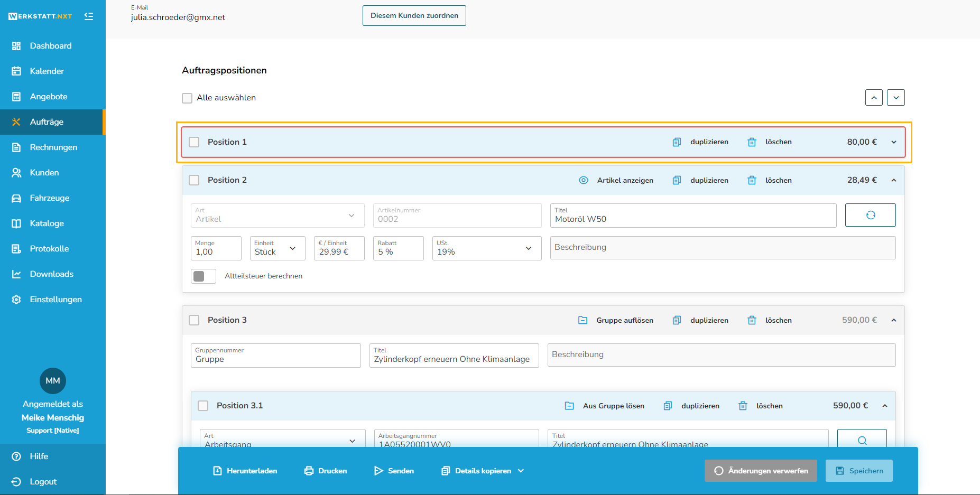This screenshot has width=980, height=495.
Task: Click Senden button
Action: pos(394,471)
